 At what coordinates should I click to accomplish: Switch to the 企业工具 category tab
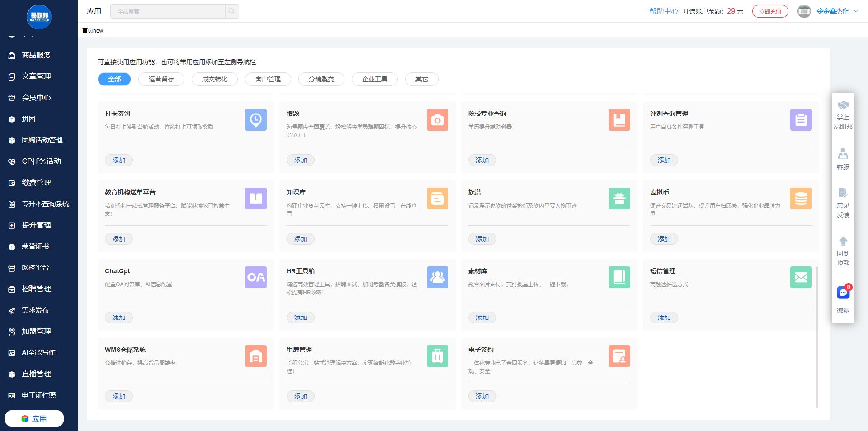374,79
